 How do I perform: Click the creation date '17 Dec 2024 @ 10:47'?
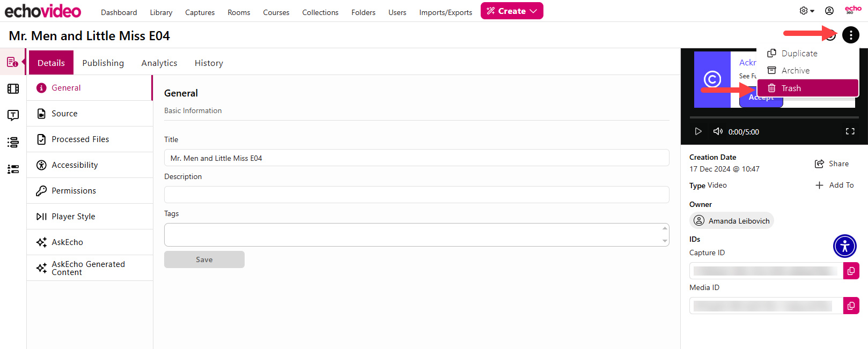(724, 169)
